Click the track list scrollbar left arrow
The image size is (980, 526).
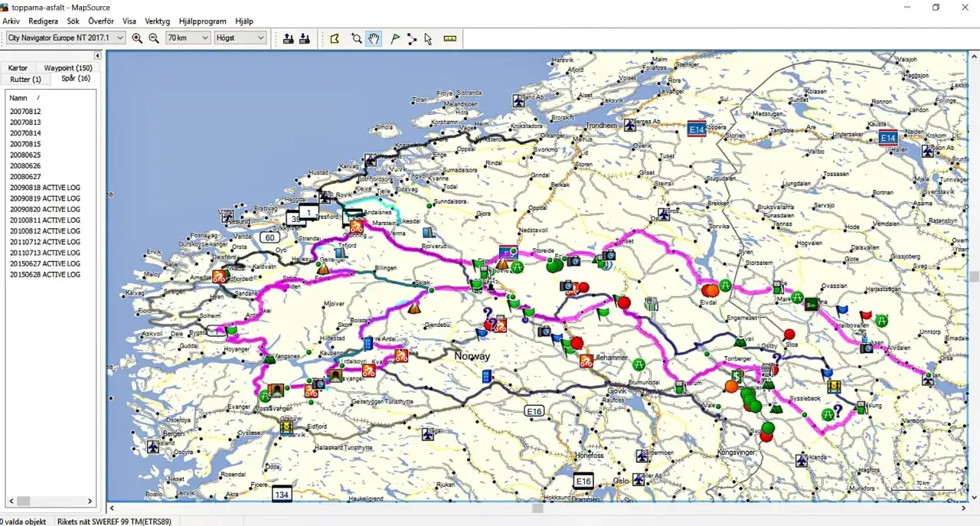11,501
